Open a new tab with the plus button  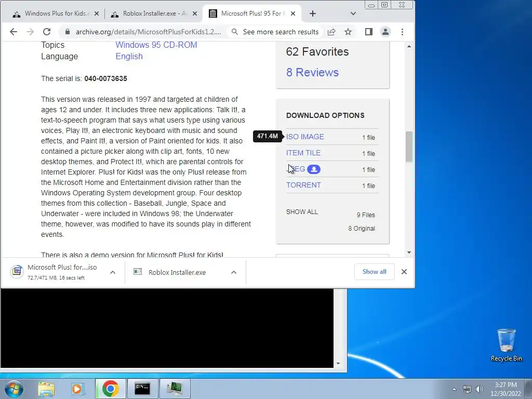313,14
